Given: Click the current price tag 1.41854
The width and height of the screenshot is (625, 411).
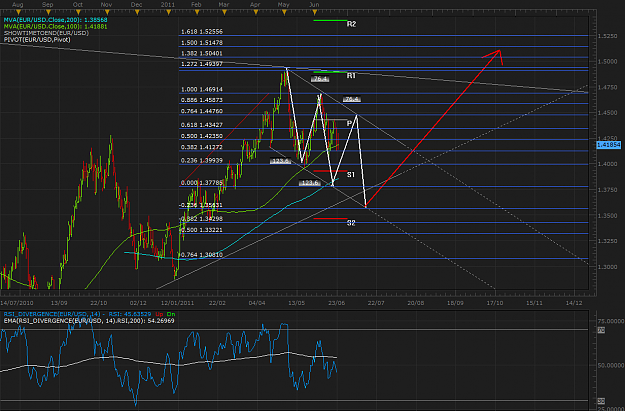Looking at the screenshot, I should pos(608,145).
